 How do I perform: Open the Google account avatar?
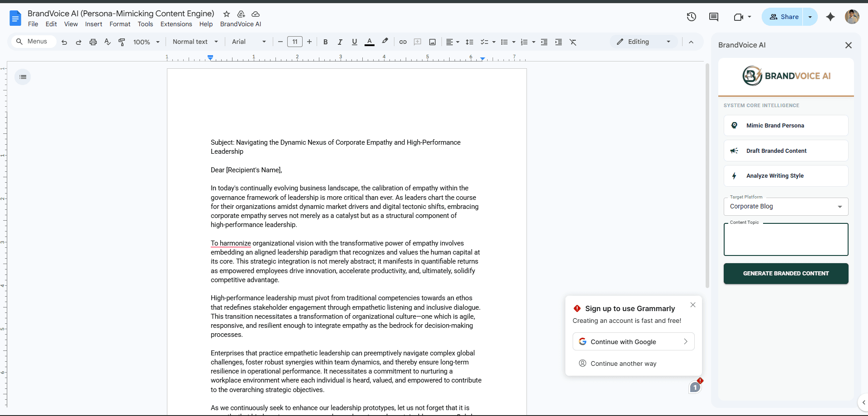tap(852, 17)
